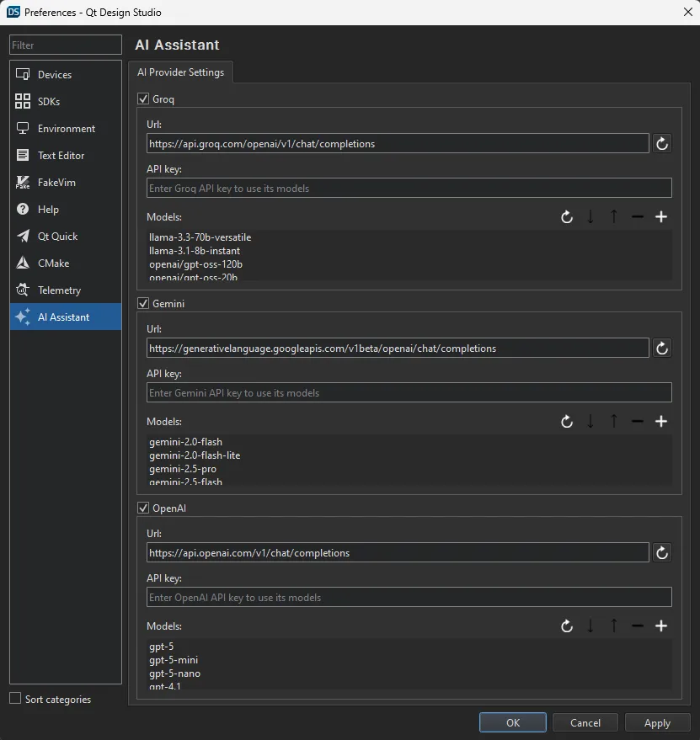
Task: Reset the OpenAI URL with the refresh icon
Action: (x=662, y=553)
